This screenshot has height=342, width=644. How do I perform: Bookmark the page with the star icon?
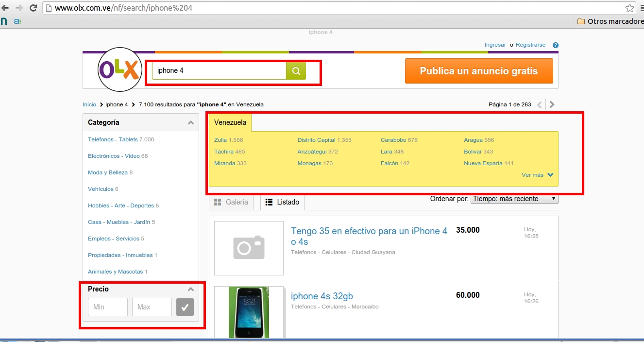pos(630,8)
